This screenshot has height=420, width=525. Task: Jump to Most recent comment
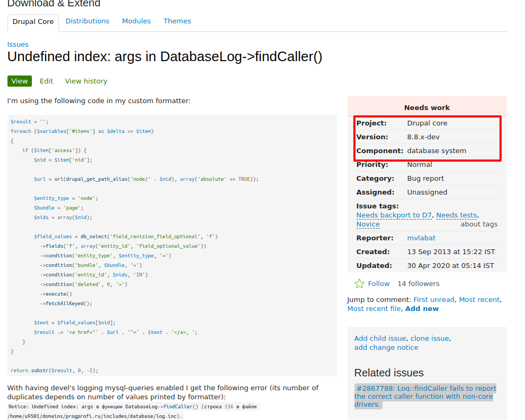tap(479, 299)
